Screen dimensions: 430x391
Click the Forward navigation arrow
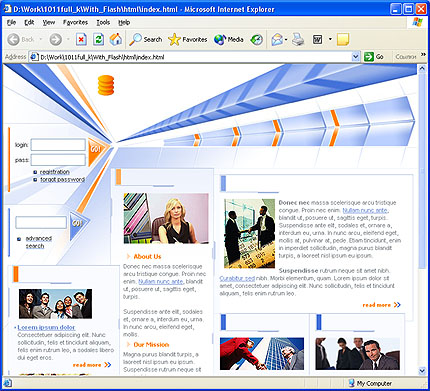pos(56,40)
